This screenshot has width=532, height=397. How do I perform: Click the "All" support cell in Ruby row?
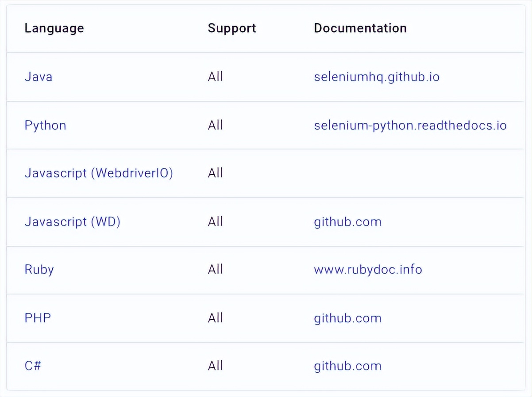click(x=215, y=269)
